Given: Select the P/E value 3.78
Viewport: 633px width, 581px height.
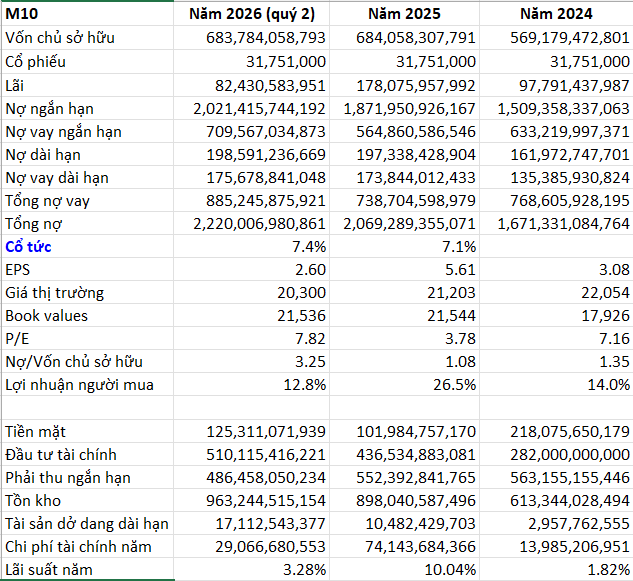Looking at the screenshot, I should point(405,339).
